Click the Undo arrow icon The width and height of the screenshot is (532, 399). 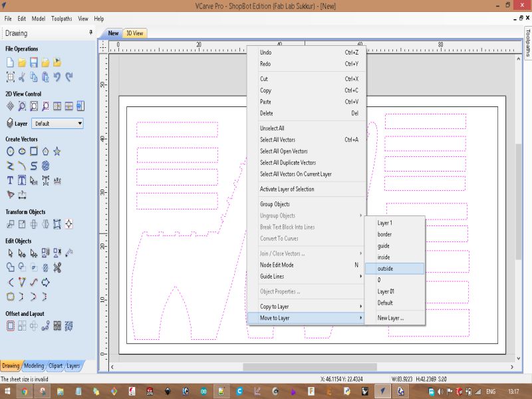point(57,77)
